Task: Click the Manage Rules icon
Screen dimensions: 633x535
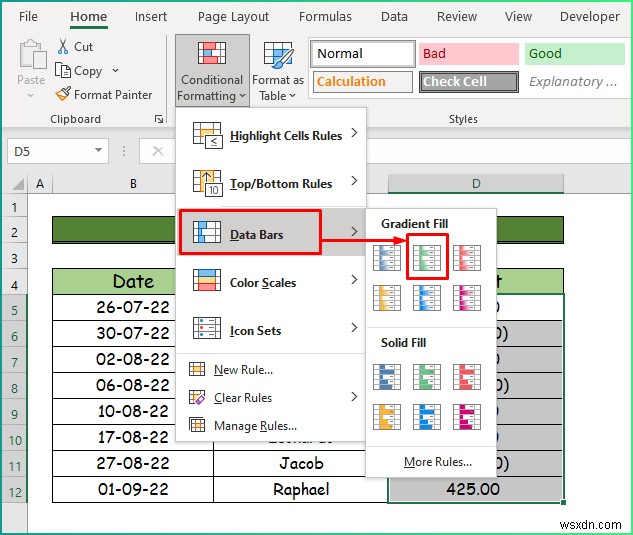Action: (x=197, y=425)
